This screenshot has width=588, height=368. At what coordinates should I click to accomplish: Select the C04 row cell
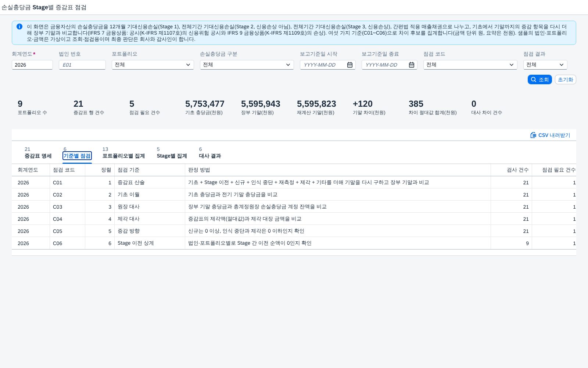67,219
